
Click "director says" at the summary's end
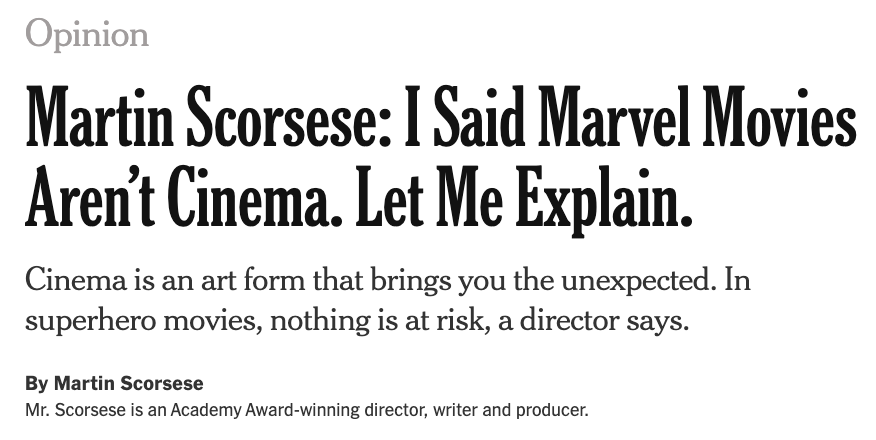click(x=604, y=321)
